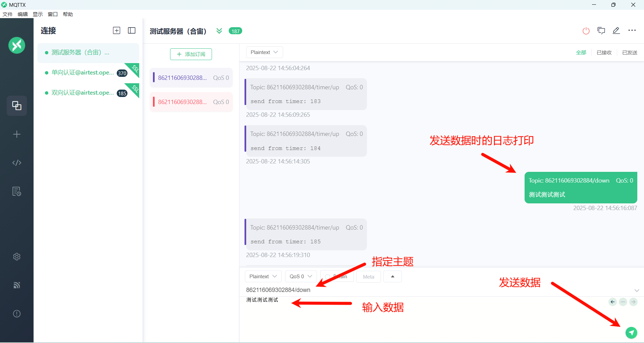644x343 pixels.
Task: Open the 编辑 menu
Action: [x=22, y=14]
